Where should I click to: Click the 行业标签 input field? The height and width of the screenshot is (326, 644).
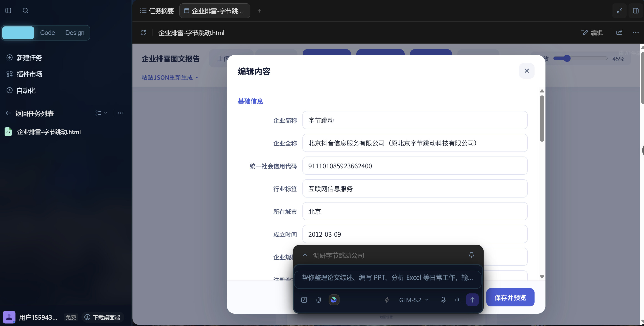click(415, 188)
